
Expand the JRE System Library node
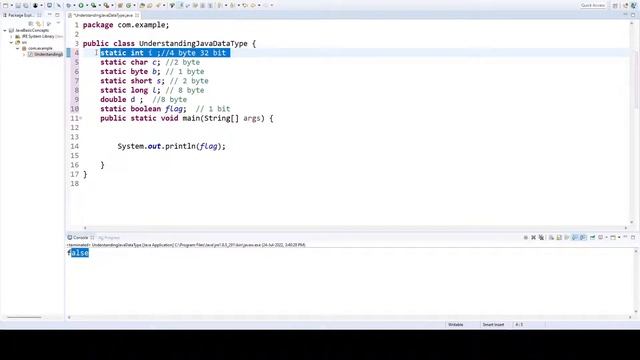pyautogui.click(x=11, y=36)
